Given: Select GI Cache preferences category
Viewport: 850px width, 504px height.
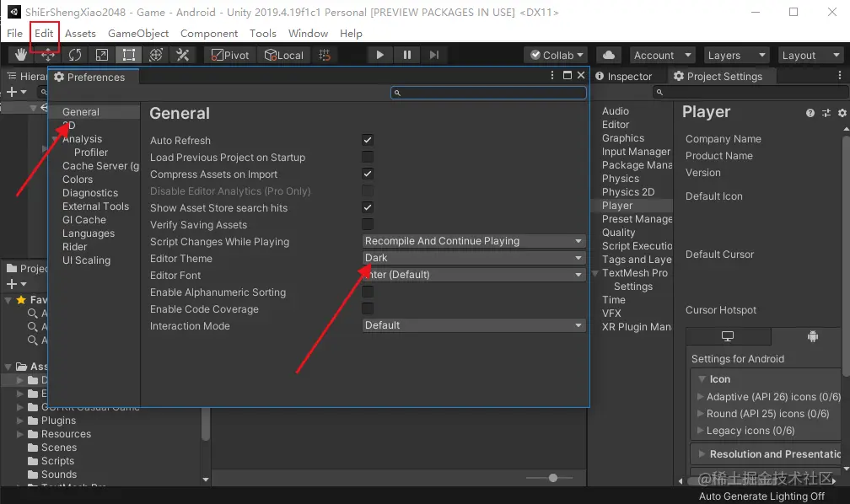Looking at the screenshot, I should pyautogui.click(x=84, y=219).
